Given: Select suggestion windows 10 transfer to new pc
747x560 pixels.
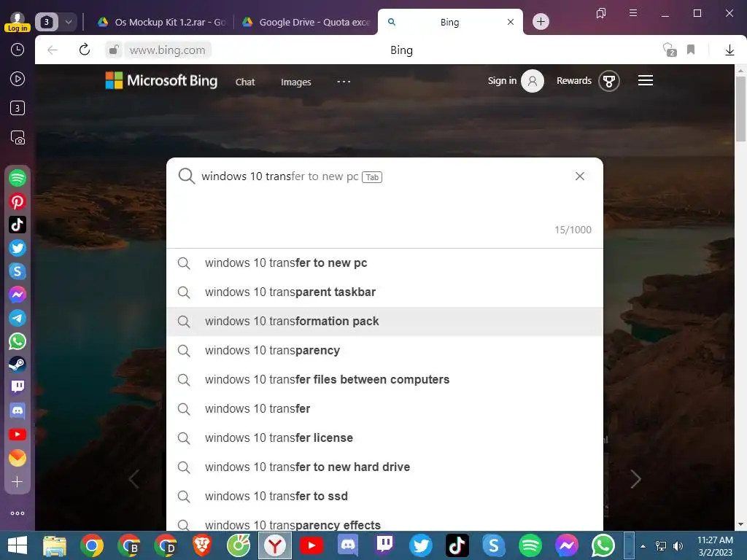Looking at the screenshot, I should click(x=384, y=262).
